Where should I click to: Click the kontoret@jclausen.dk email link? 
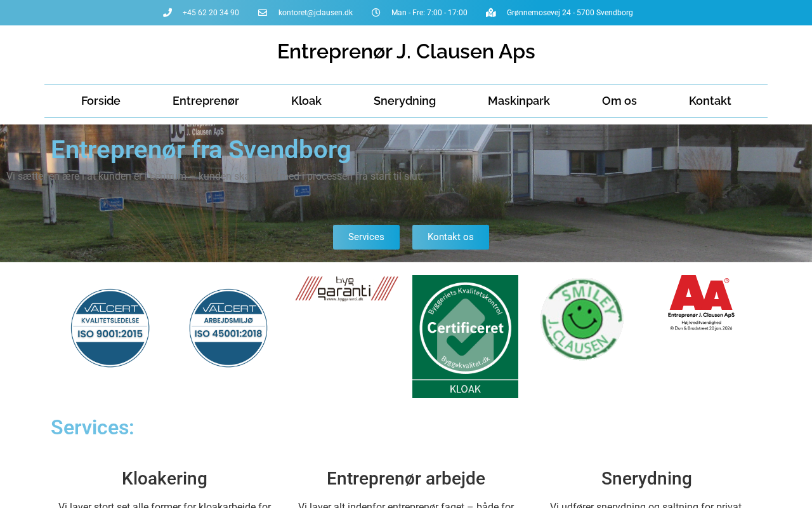coord(315,13)
